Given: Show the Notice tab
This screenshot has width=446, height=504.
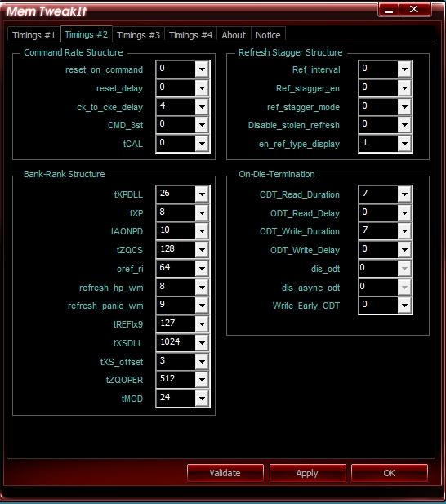Looking at the screenshot, I should [x=268, y=34].
